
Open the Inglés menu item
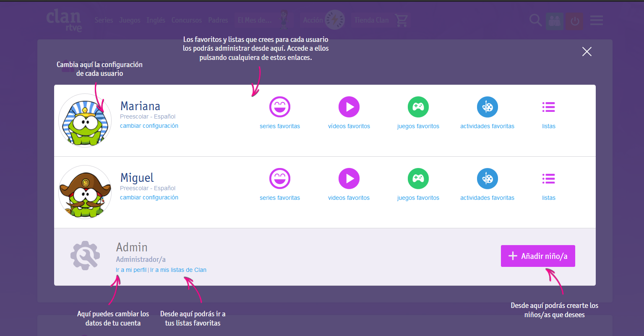coord(156,20)
